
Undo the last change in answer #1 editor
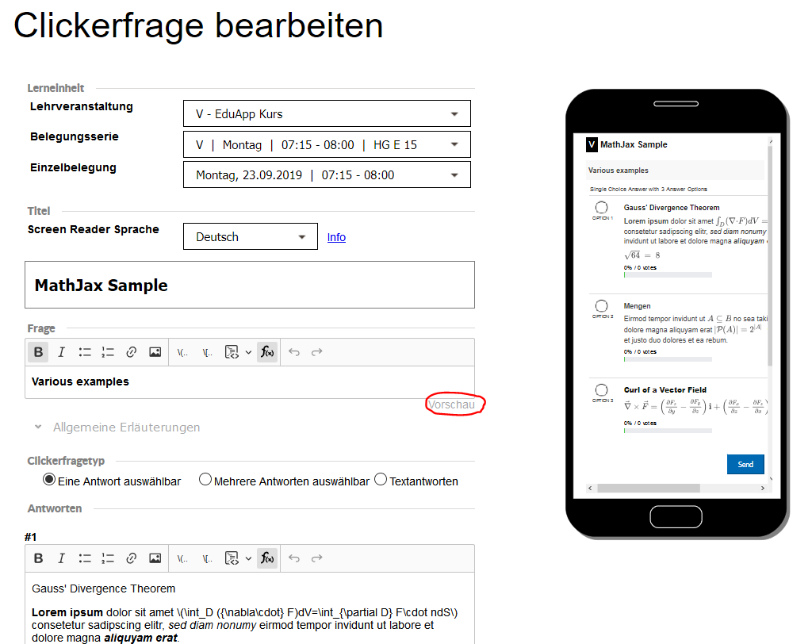coord(294,558)
